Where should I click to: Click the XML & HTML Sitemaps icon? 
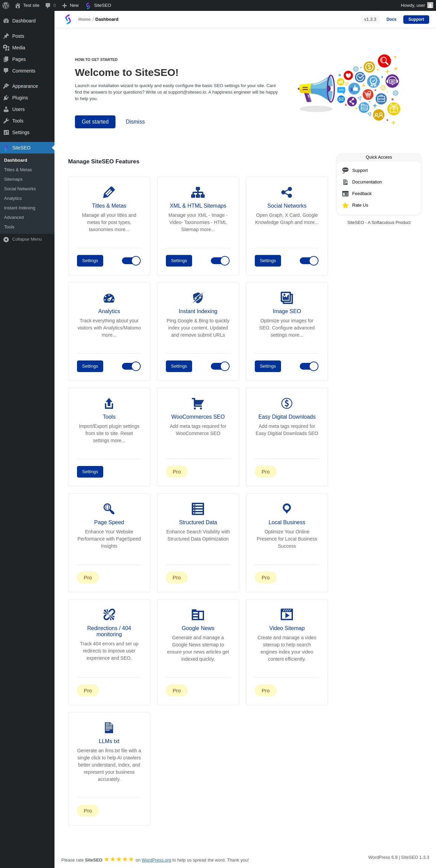click(198, 192)
